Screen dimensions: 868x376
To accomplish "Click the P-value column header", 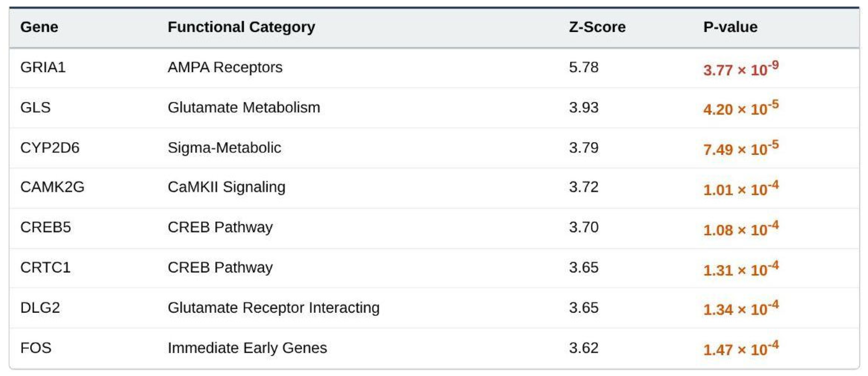I will 730,27.
